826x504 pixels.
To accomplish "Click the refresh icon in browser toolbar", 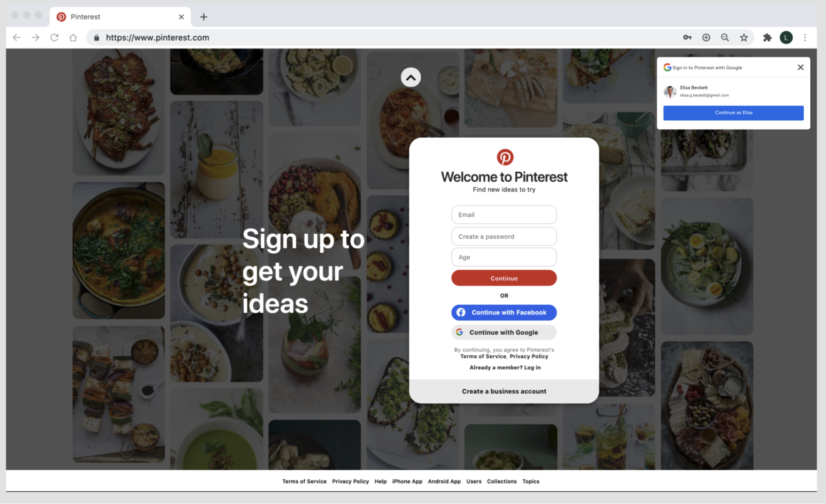I will coord(54,37).
